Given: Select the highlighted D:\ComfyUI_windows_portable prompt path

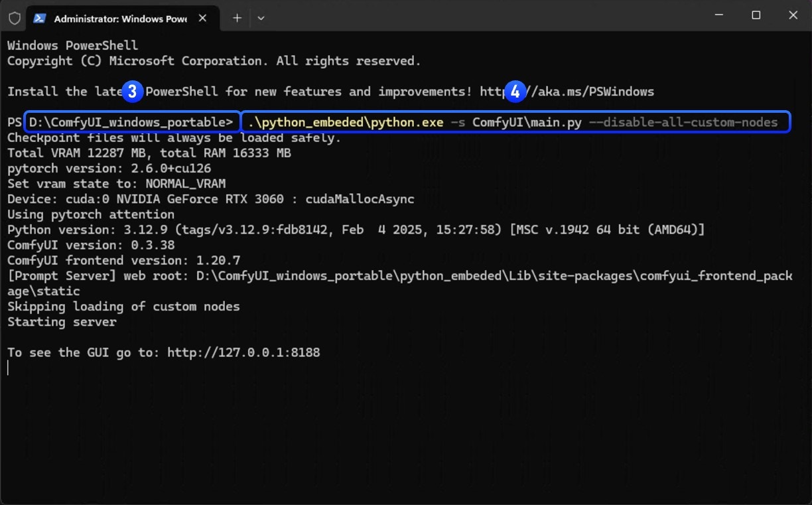Looking at the screenshot, I should click(131, 121).
